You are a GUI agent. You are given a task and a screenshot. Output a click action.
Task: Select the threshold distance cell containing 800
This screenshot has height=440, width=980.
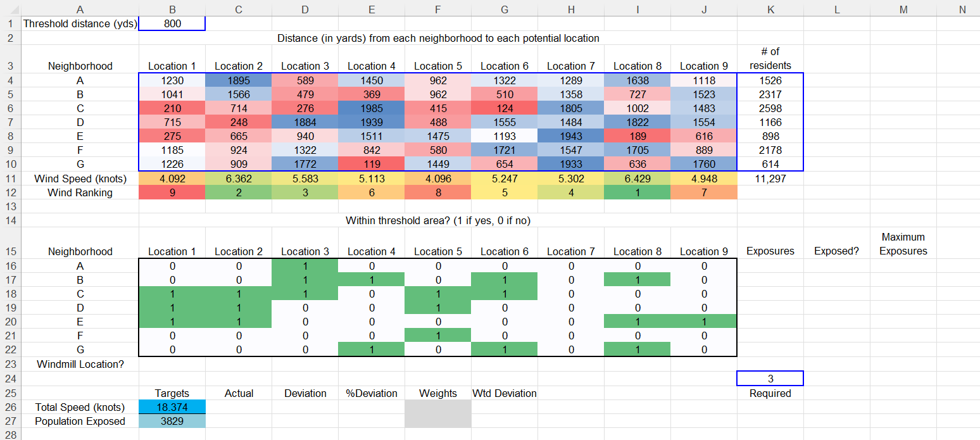(x=172, y=24)
